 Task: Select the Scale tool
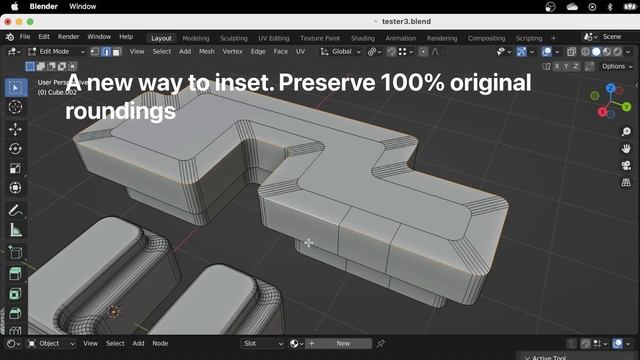pos(16,169)
